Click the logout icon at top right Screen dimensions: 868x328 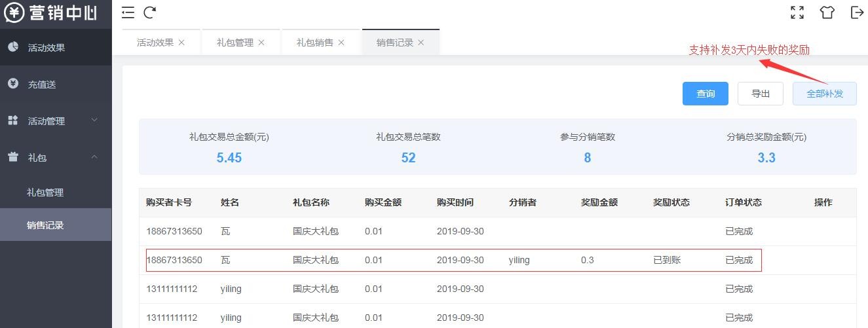click(x=856, y=12)
